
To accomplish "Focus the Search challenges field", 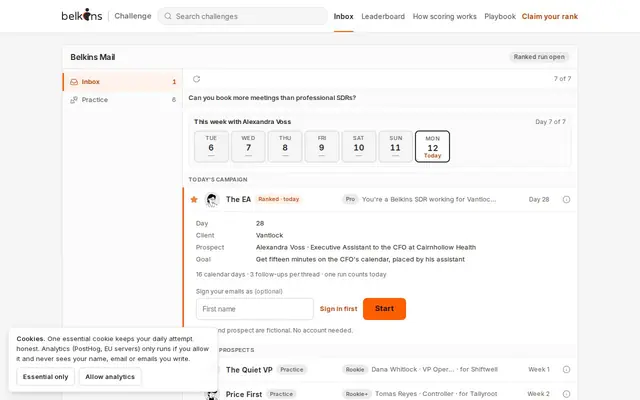I will point(242,16).
